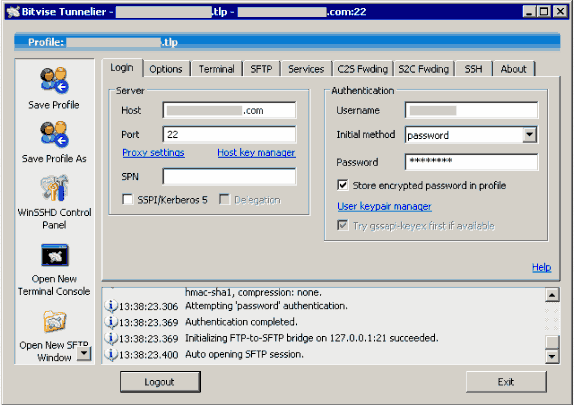
Task: Click the Logout button
Action: click(x=160, y=382)
